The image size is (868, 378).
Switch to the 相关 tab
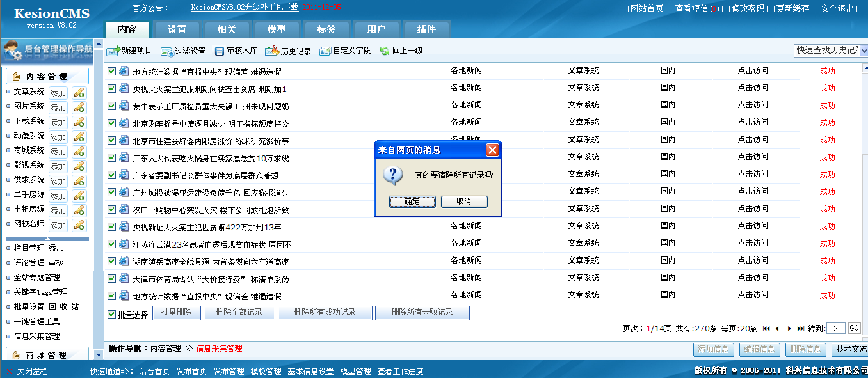pos(227,29)
